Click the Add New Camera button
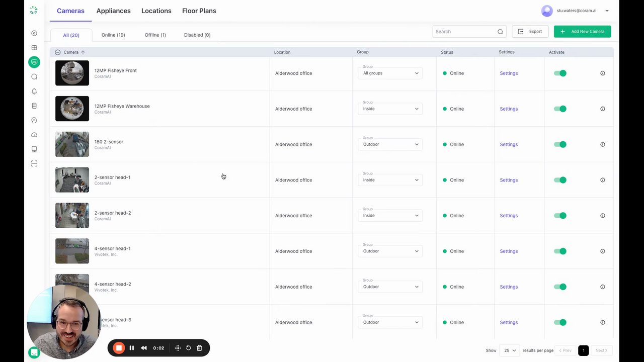Screen dimensions: 644x362 tap(582, 32)
